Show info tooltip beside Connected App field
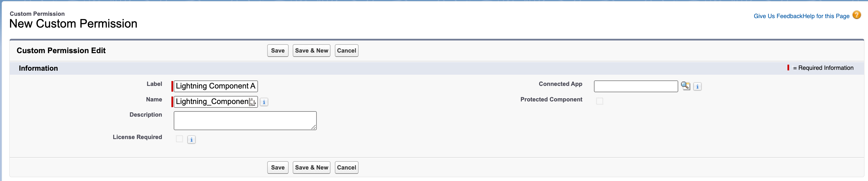The width and height of the screenshot is (868, 181). (x=697, y=86)
